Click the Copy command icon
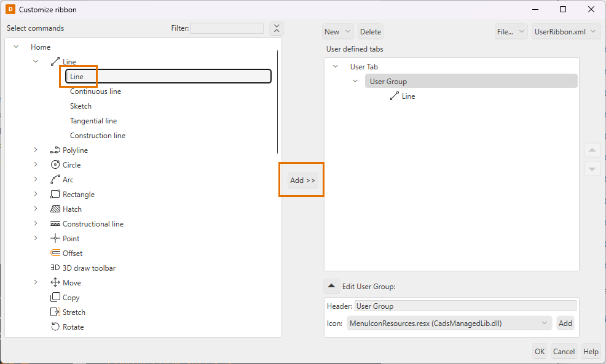The image size is (606, 364). tap(55, 298)
